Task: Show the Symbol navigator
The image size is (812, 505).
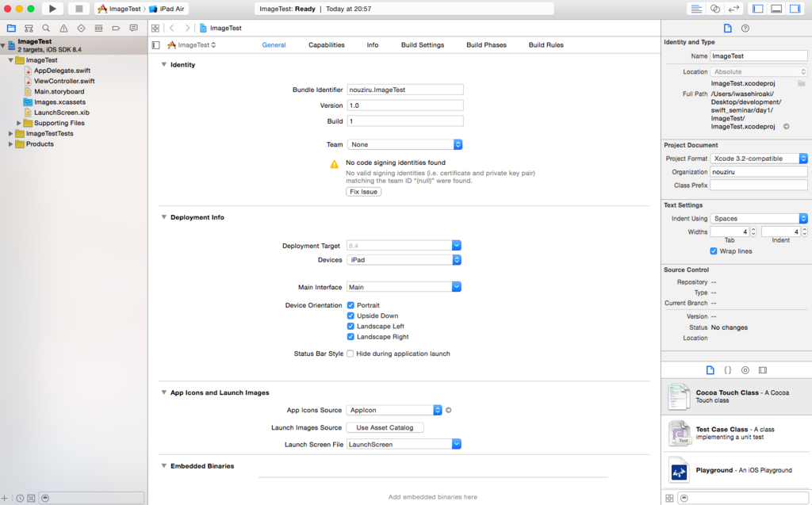Action: (29, 28)
